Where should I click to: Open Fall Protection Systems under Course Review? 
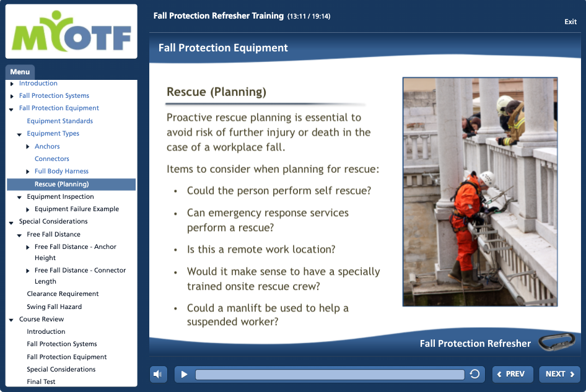[62, 344]
